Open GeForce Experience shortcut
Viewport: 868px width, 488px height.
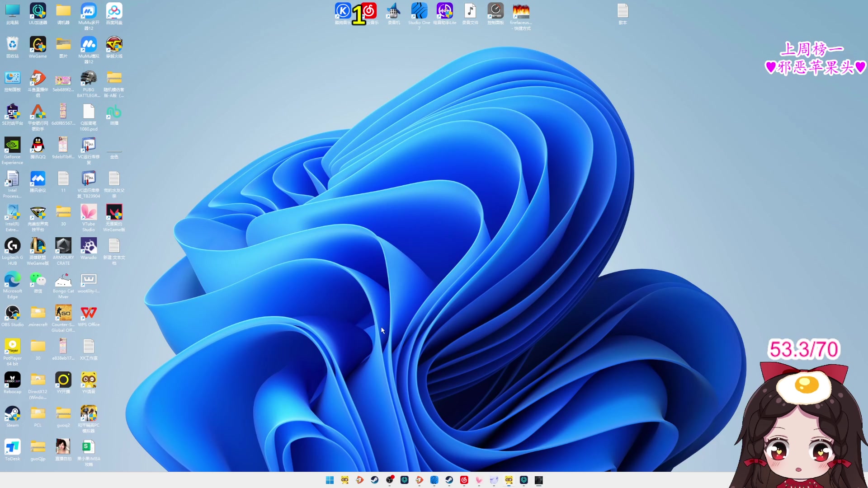(x=12, y=151)
